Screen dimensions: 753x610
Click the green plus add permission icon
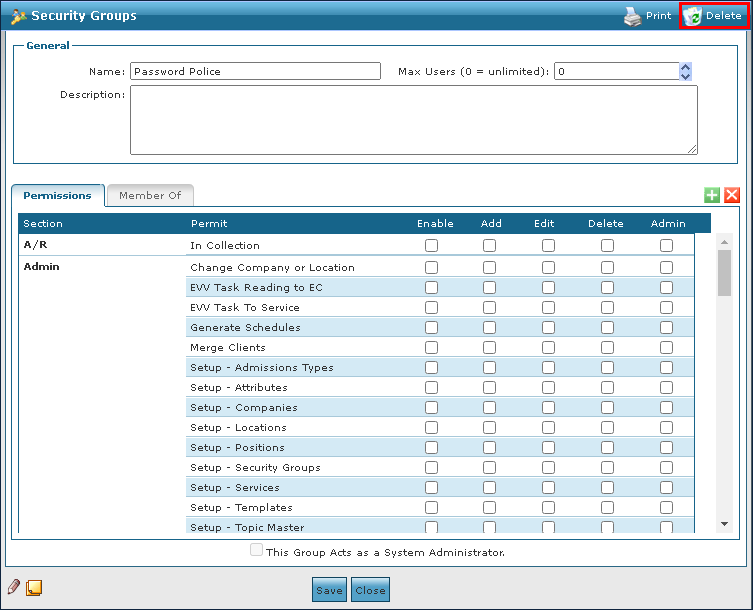pyautogui.click(x=711, y=196)
